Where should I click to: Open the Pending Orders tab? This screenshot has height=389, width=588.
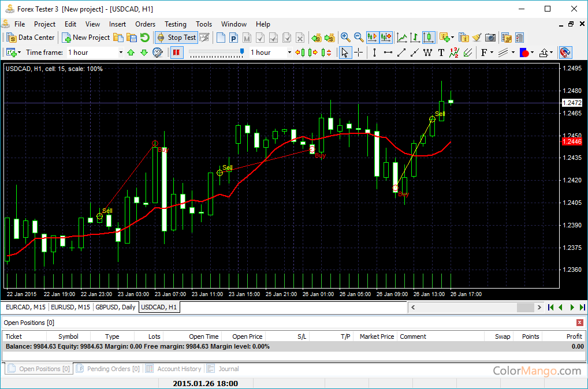[x=109, y=369]
